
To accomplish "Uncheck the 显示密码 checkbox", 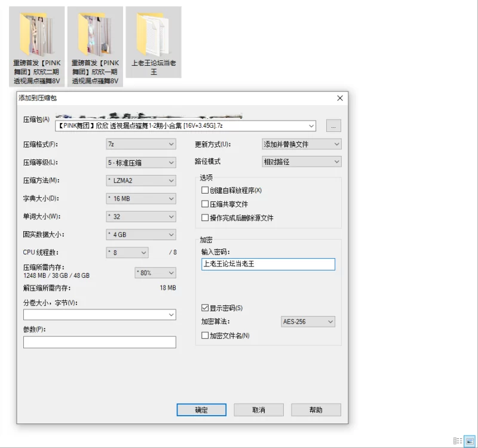I will [205, 308].
